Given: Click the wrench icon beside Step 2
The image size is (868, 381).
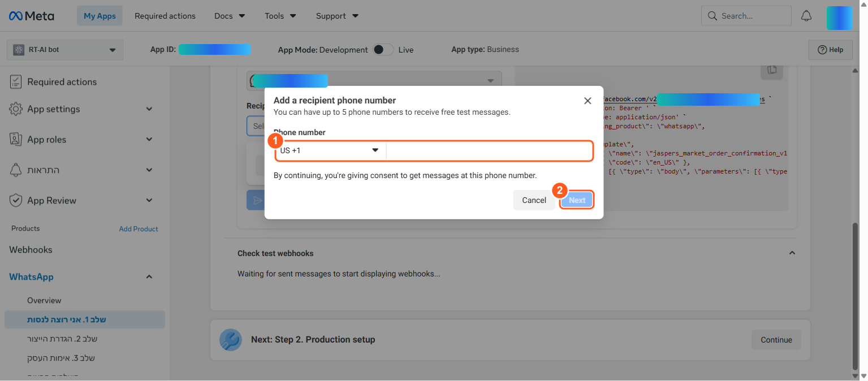Looking at the screenshot, I should click(x=231, y=340).
